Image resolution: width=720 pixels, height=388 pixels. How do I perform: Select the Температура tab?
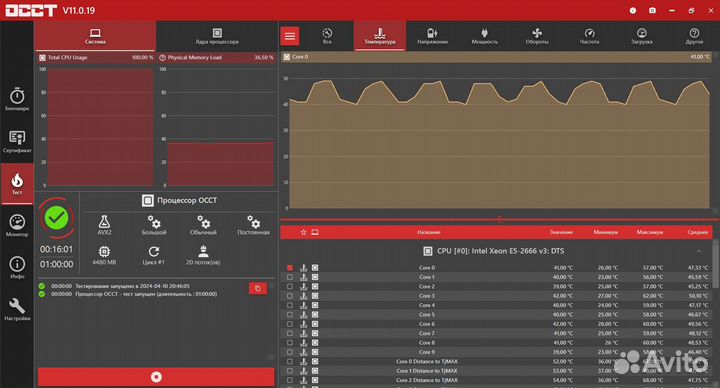[380, 36]
